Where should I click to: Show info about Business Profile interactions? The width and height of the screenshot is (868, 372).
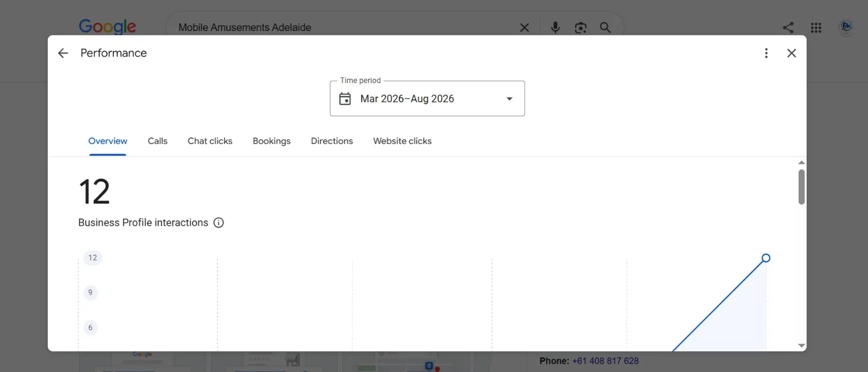[x=219, y=223]
